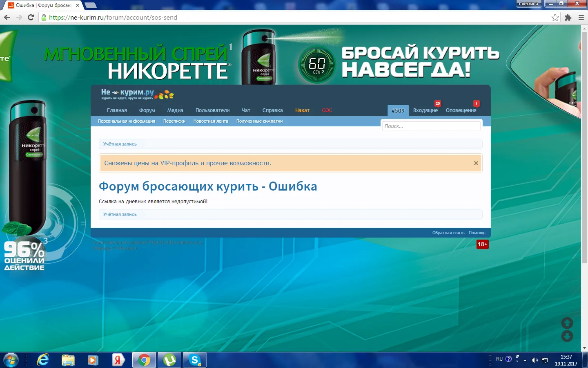This screenshot has height=368, width=588.
Task: Dismiss the VIP-profile price notice
Action: 476,163
